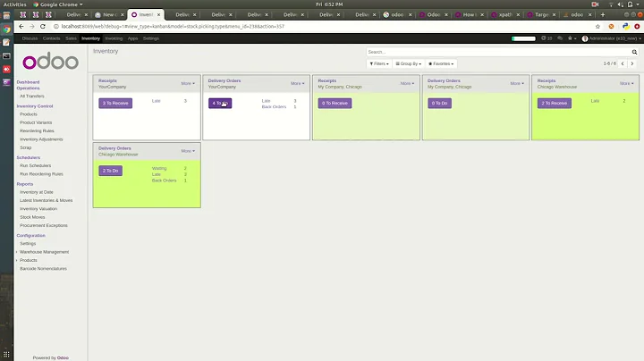Switch to the xpath browser tab
This screenshot has width=644, height=361.
pyautogui.click(x=504, y=15)
